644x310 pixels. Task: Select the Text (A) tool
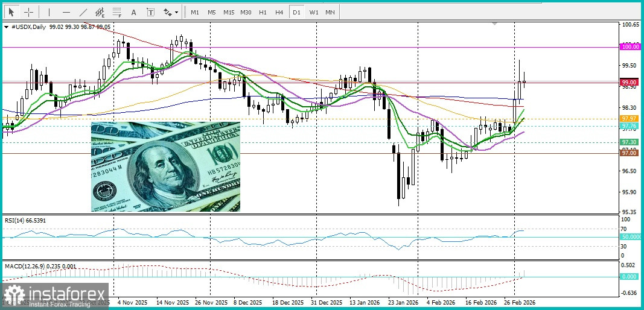tap(133, 12)
